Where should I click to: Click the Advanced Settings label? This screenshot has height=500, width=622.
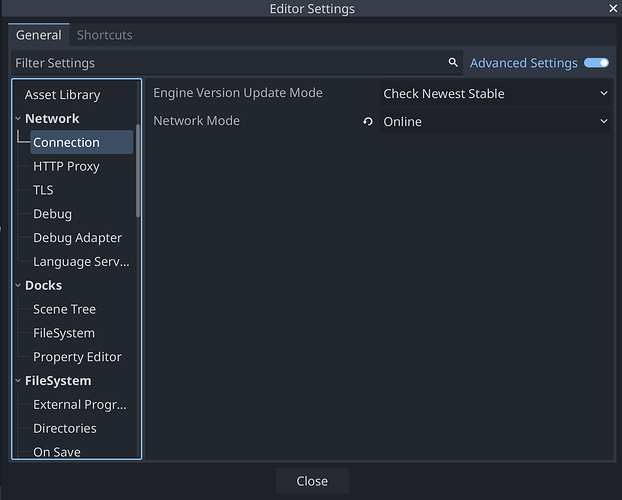[524, 63]
